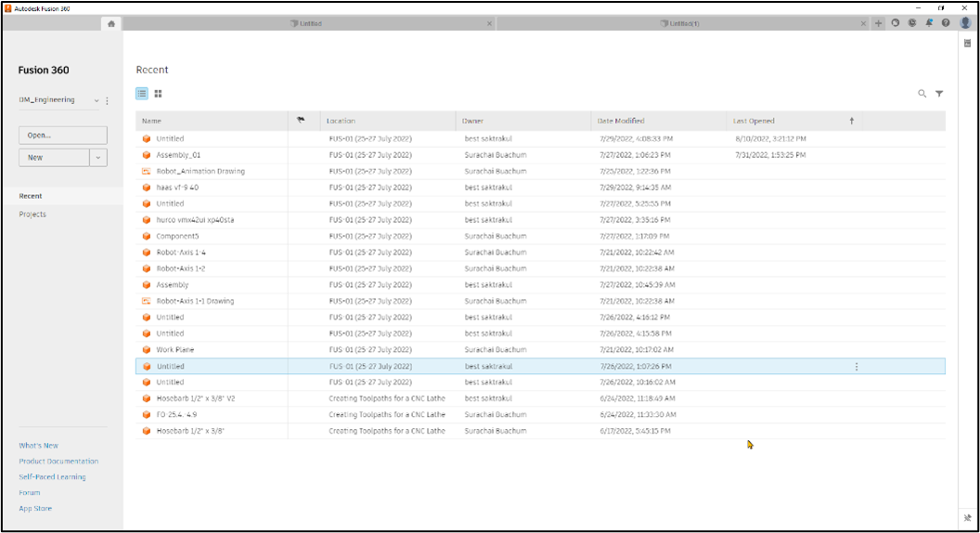Add a new design tab with plus
Image resolution: width=980 pixels, height=533 pixels.
pyautogui.click(x=879, y=23)
